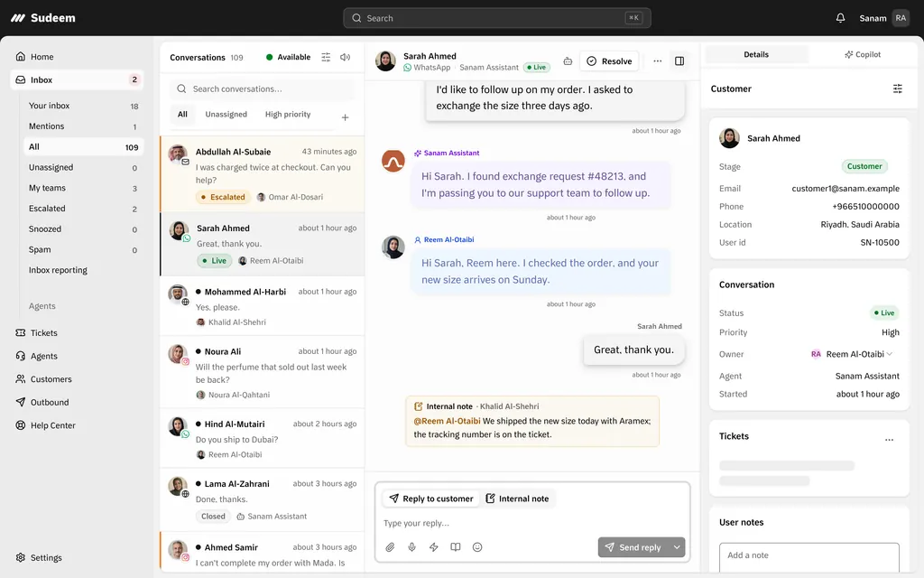Screen dimensions: 924x578
Task: Open Tickets in the sidebar
Action: pyautogui.click(x=77, y=332)
